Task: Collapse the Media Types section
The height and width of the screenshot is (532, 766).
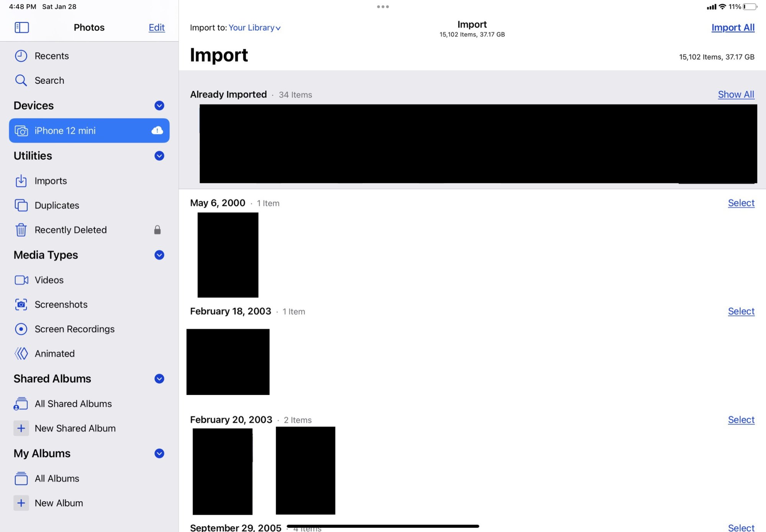Action: pyautogui.click(x=159, y=255)
